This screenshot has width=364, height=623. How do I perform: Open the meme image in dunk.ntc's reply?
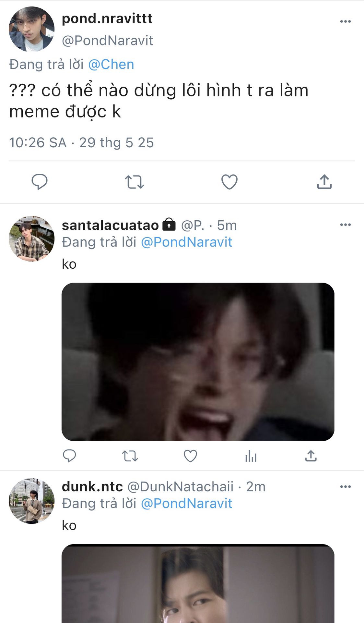[x=198, y=584]
